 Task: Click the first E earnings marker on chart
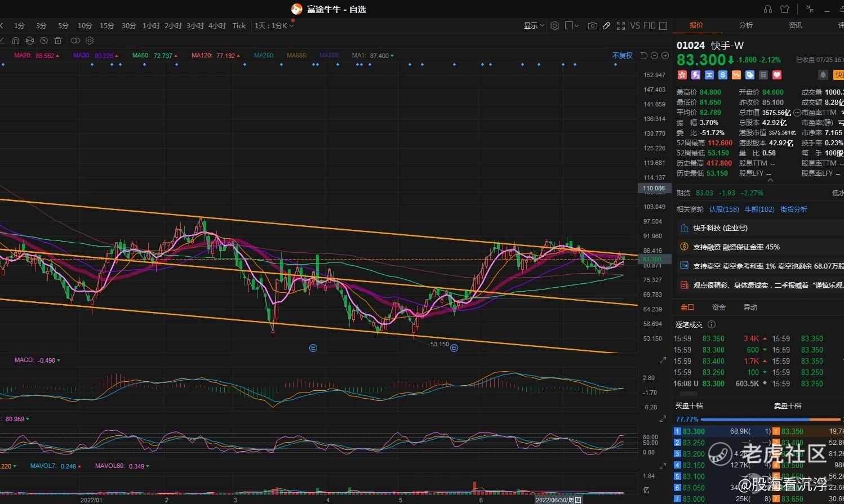[313, 348]
